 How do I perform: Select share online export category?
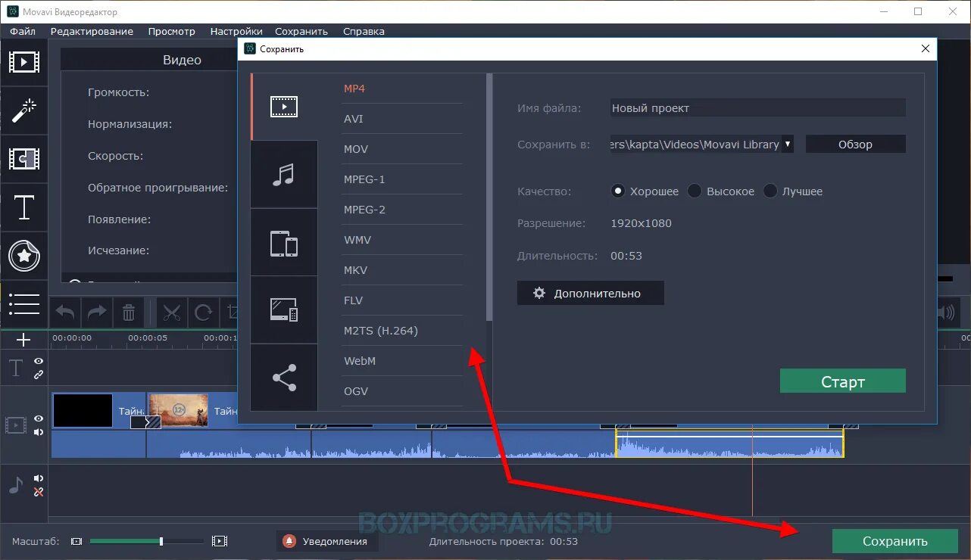pyautogui.click(x=284, y=378)
